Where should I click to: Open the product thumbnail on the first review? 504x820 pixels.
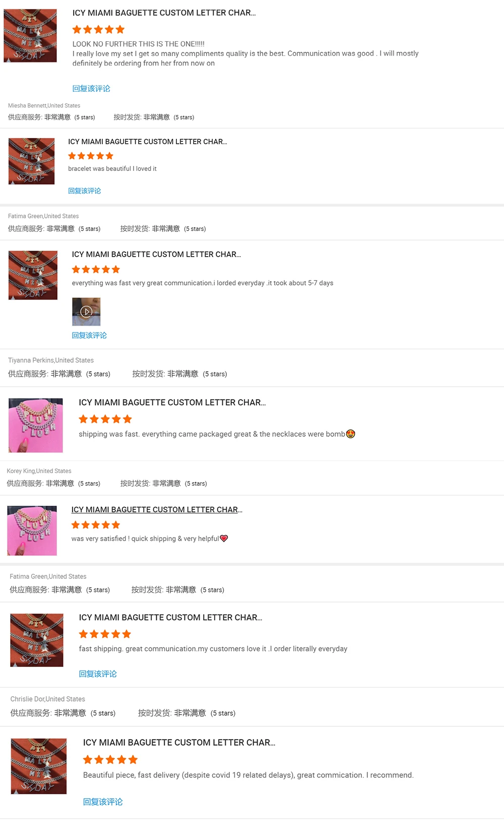[30, 35]
